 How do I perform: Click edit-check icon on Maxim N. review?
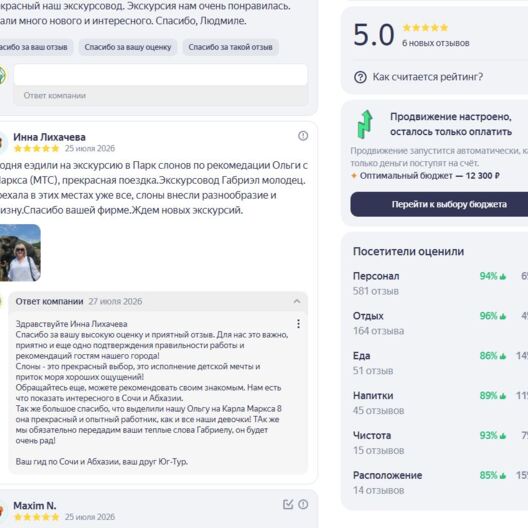[288, 504]
